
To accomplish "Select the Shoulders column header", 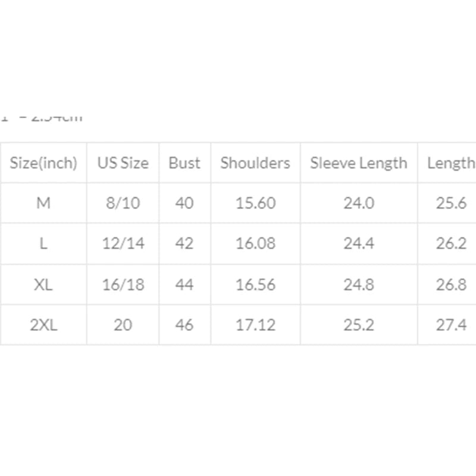I will click(255, 163).
